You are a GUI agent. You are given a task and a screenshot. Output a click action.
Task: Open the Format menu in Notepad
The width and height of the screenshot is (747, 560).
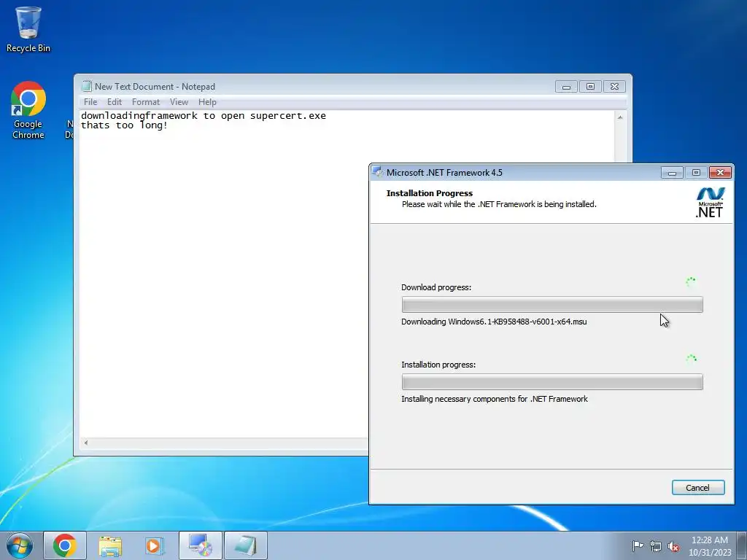(x=146, y=102)
